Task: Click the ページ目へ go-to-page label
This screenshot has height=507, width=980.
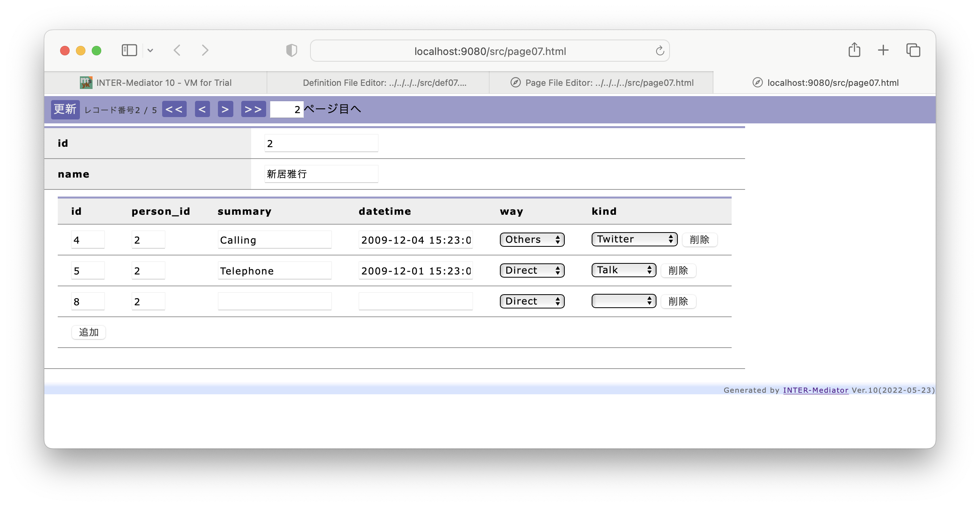Action: pos(332,109)
